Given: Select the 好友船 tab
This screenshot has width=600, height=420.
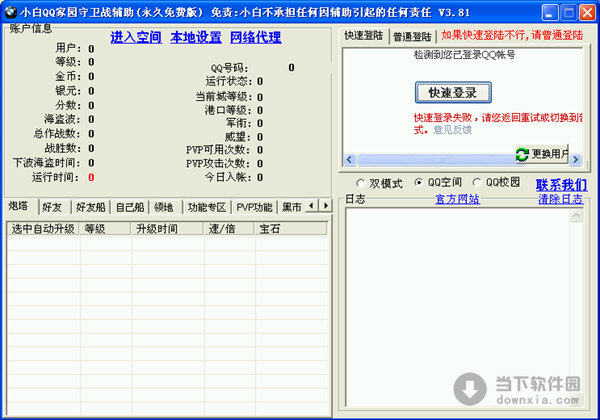Looking at the screenshot, I should [x=91, y=208].
